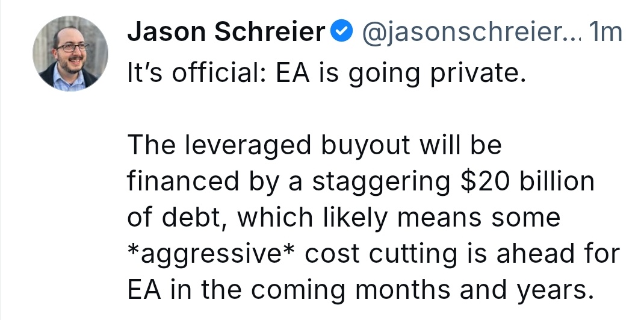Click the "$20 billion" figure

coord(527,182)
